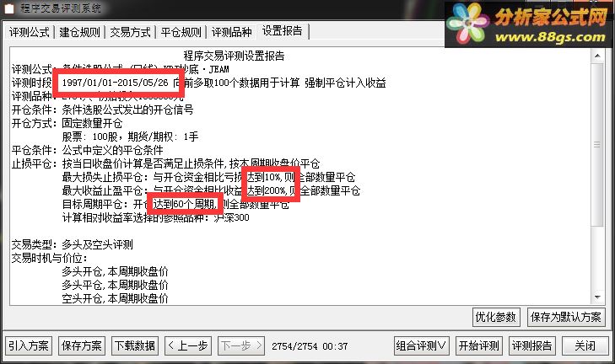615x364 pixels.
Task: Click 优化参数 button
Action: click(496, 317)
